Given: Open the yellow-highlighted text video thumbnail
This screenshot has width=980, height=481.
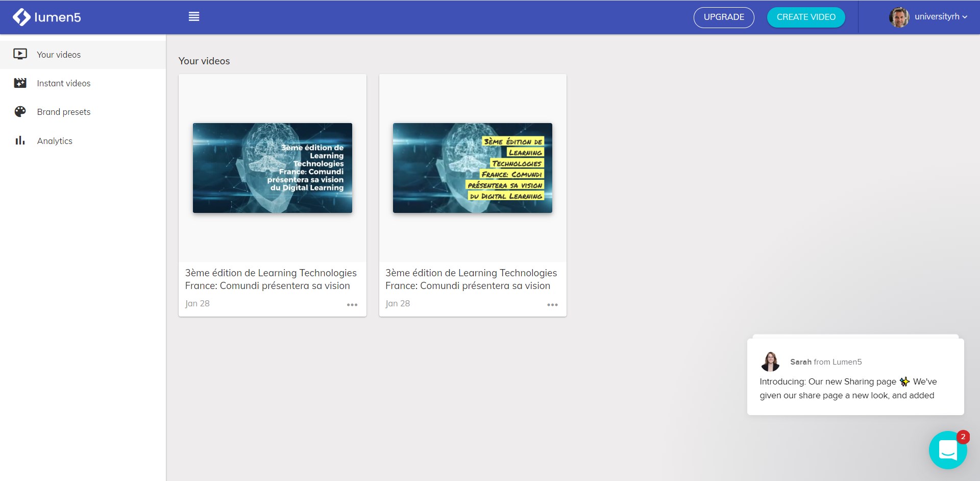Looking at the screenshot, I should coord(473,168).
